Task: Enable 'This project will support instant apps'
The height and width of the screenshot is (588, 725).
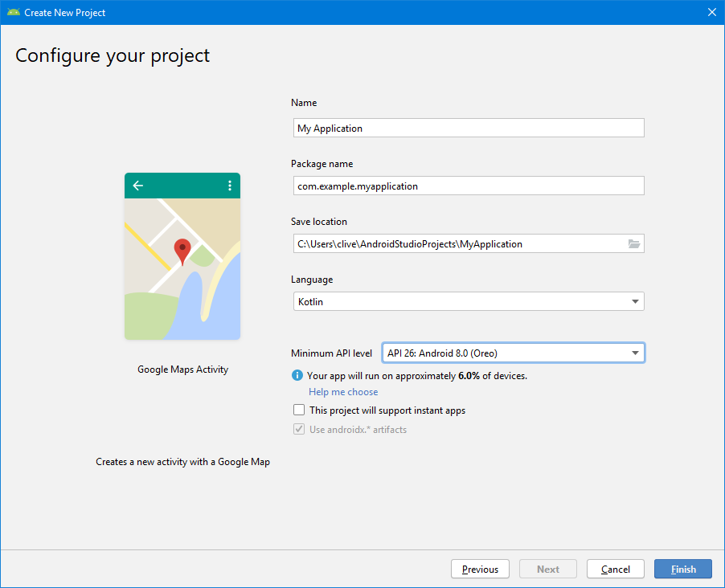Action: tap(299, 410)
